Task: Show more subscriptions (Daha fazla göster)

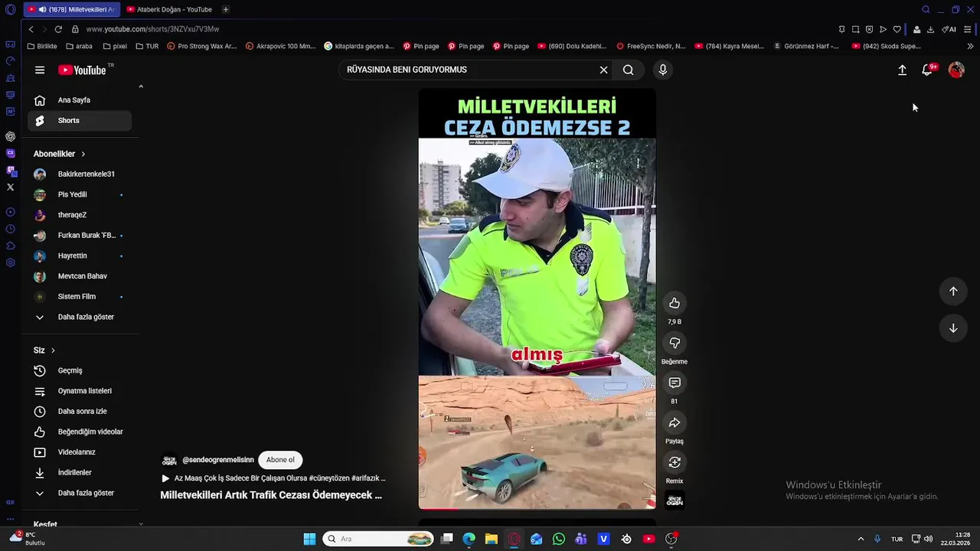Action: pyautogui.click(x=80, y=317)
